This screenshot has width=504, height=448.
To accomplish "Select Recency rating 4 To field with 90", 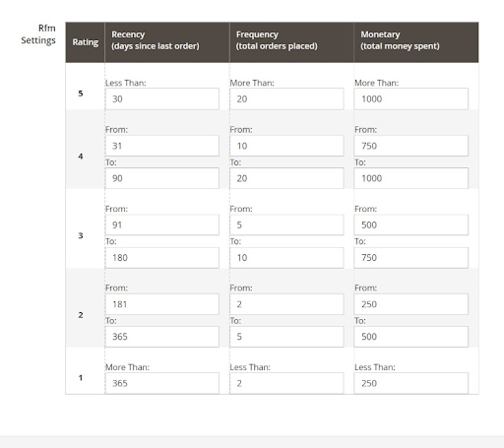I will click(162, 178).
